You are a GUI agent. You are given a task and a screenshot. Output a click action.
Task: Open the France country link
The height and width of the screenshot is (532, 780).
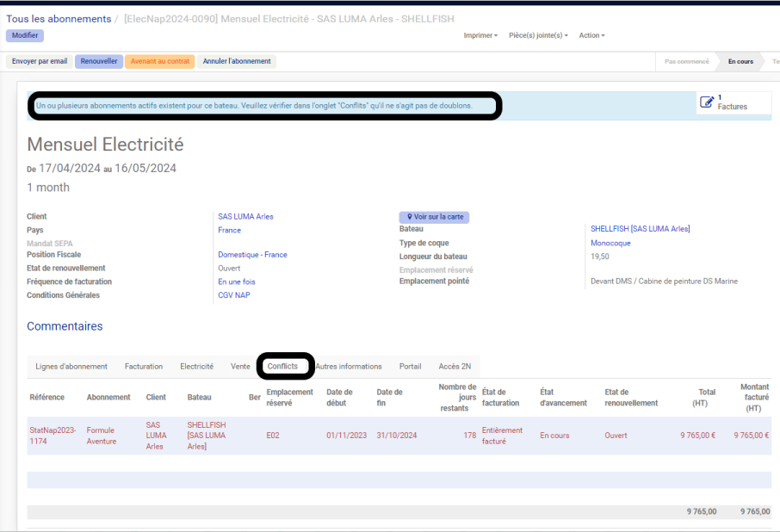tap(229, 230)
